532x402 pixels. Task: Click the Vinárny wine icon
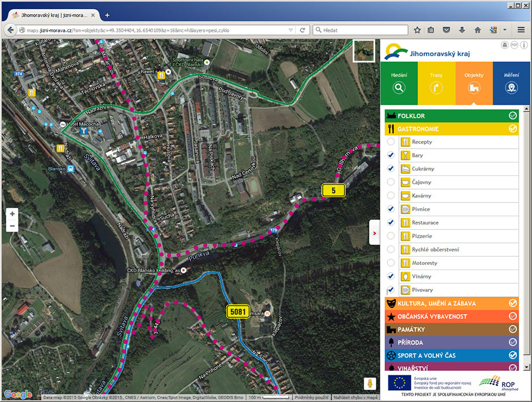pos(405,276)
